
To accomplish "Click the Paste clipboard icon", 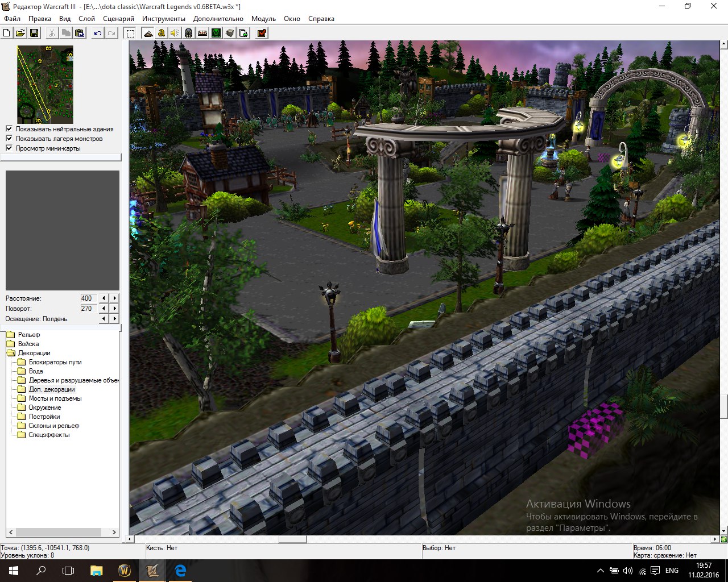I will (80, 33).
